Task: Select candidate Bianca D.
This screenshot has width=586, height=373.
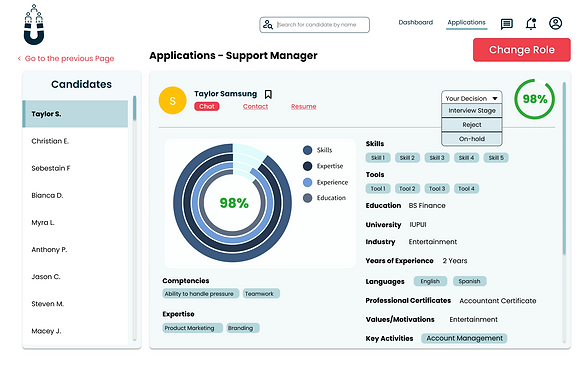Action: [x=75, y=195]
